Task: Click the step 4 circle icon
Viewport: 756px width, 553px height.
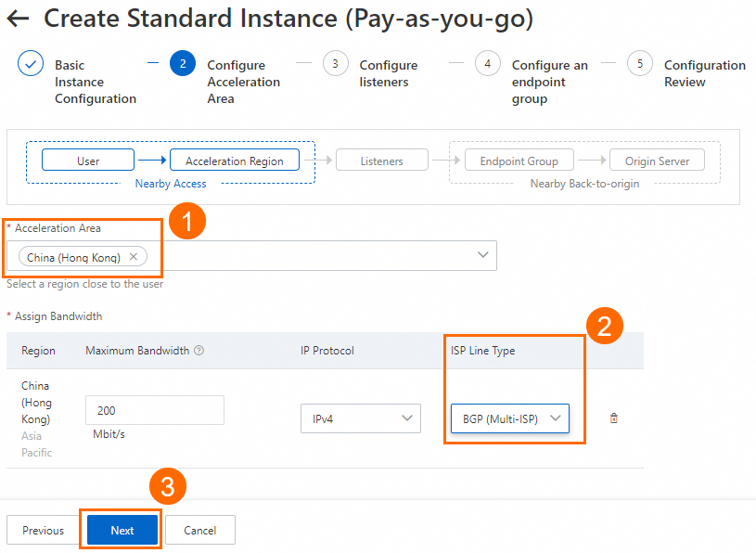Action: tap(487, 64)
